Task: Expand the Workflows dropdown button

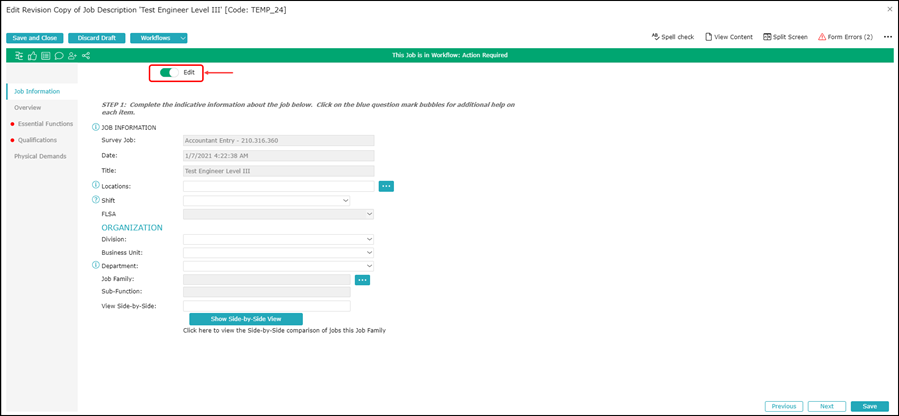Action: 160,38
